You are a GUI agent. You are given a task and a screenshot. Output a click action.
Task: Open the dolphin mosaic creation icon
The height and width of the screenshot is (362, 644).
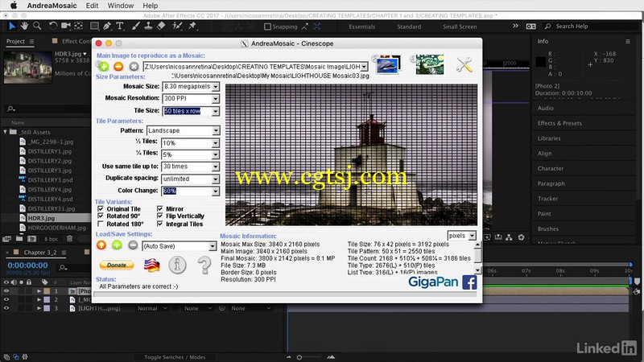pyautogui.click(x=388, y=64)
